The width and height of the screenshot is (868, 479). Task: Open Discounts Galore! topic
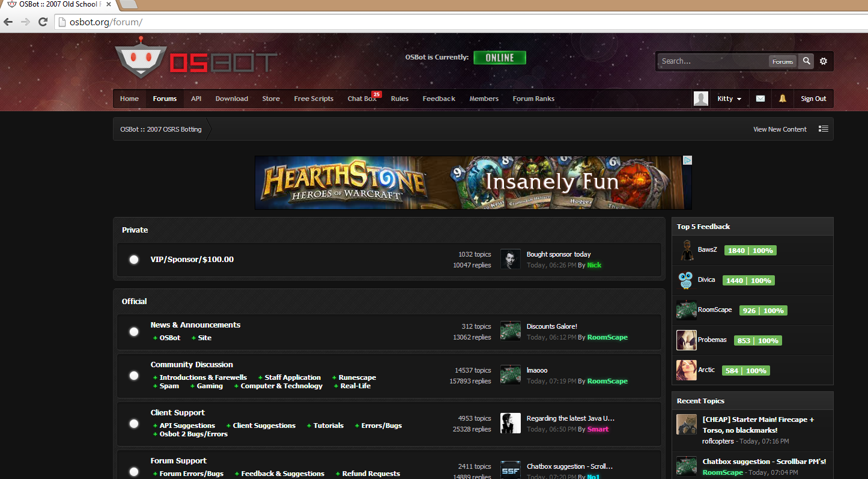pyautogui.click(x=552, y=326)
